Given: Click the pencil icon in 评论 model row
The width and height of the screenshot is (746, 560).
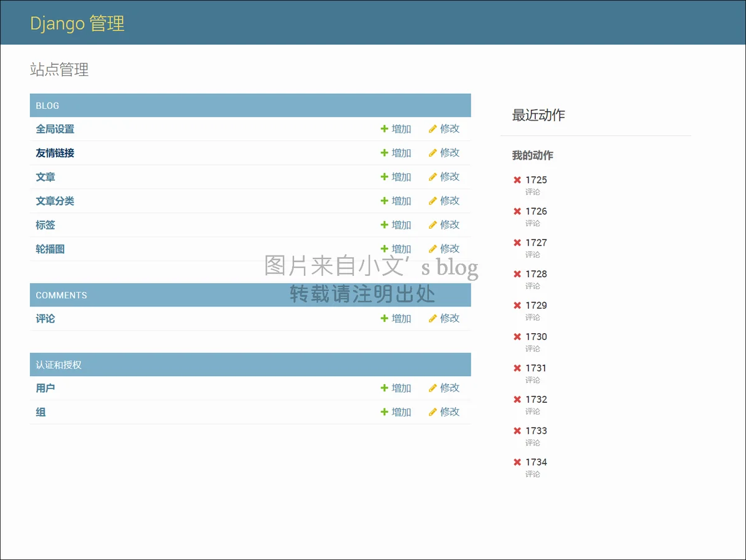Looking at the screenshot, I should [x=433, y=318].
